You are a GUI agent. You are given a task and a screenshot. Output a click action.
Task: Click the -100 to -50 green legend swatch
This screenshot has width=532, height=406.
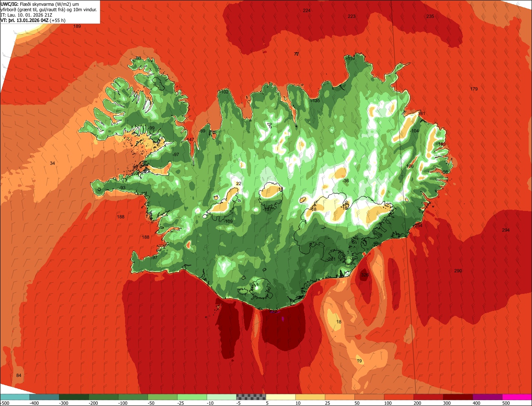point(133,397)
